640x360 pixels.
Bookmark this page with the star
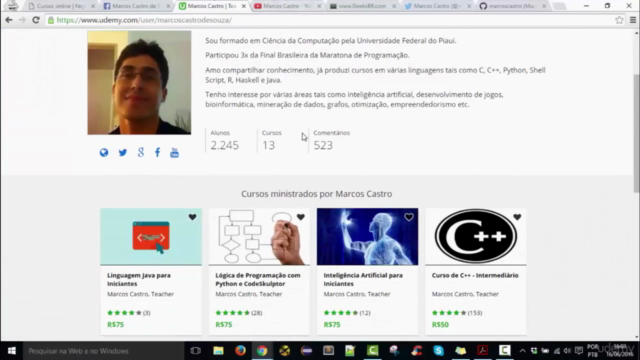pyautogui.click(x=619, y=20)
